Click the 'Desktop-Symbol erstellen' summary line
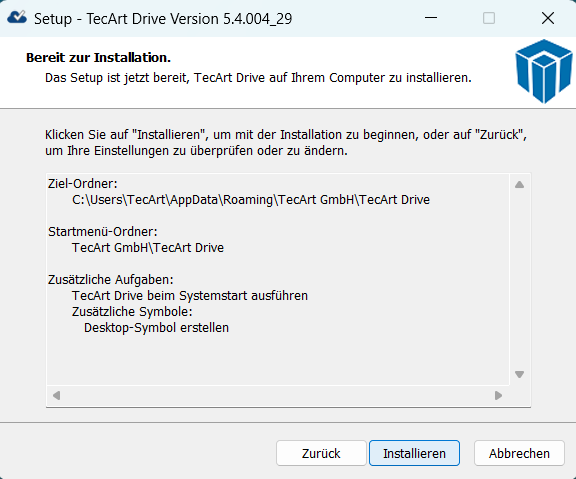The image size is (576, 479). coord(156,328)
